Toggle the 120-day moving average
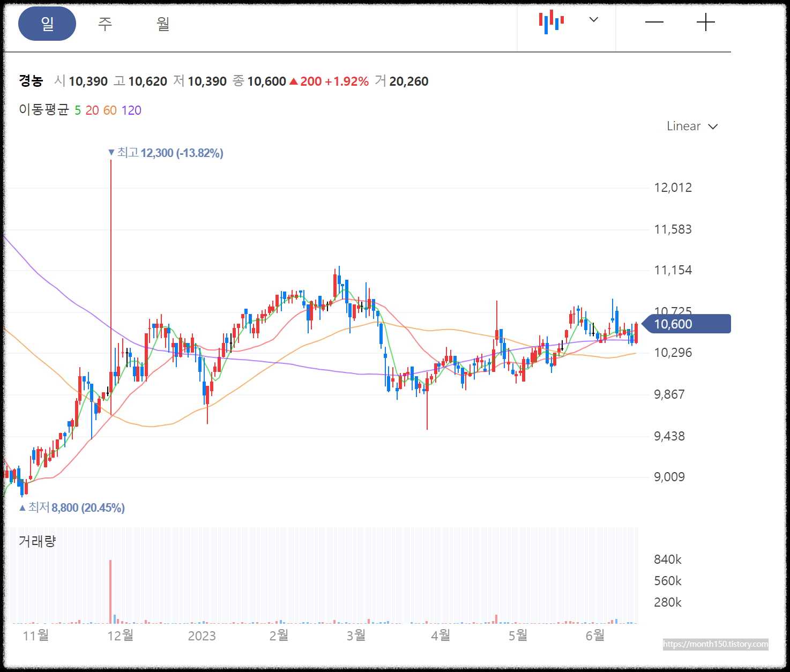This screenshot has height=672, width=790. [x=131, y=110]
